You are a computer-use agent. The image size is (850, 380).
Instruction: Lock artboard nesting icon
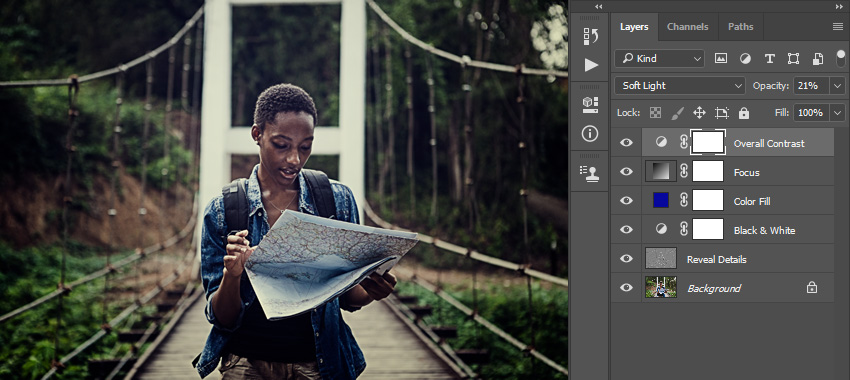point(722,113)
